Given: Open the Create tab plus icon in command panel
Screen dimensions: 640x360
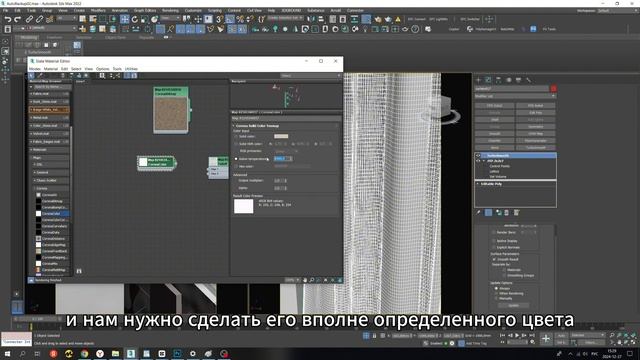Looking at the screenshot, I should 479,80.
